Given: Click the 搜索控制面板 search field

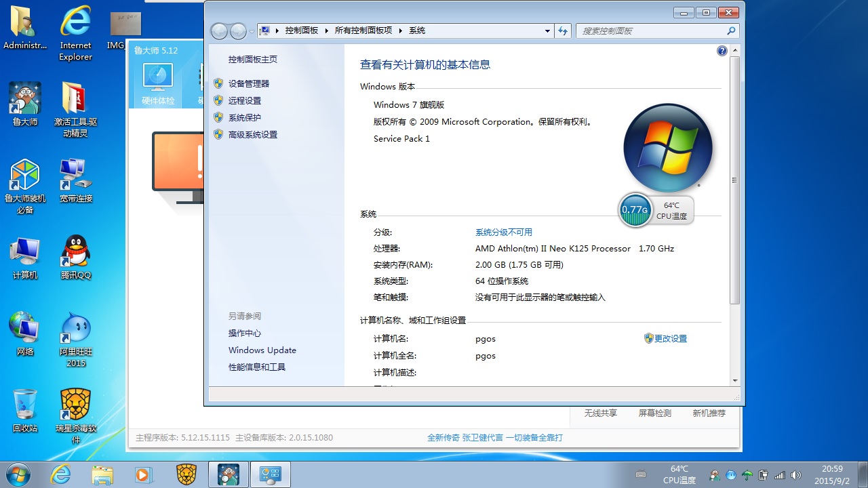Looking at the screenshot, I should click(x=657, y=30).
